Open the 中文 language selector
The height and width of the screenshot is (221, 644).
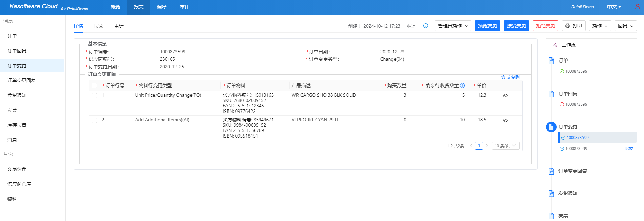pos(614,7)
